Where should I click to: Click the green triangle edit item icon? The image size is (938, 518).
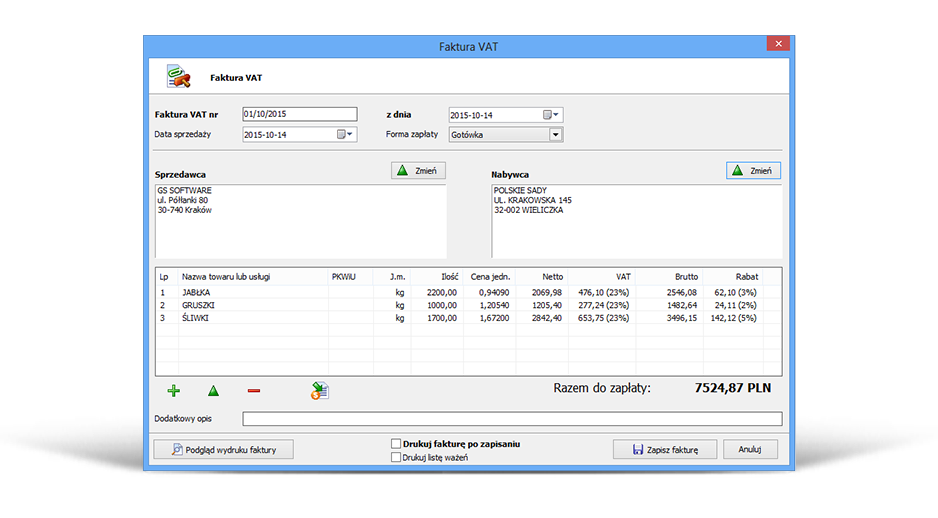point(213,391)
